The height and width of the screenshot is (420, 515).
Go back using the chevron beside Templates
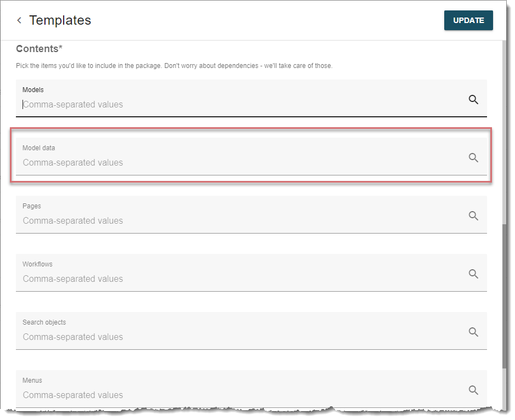point(19,20)
